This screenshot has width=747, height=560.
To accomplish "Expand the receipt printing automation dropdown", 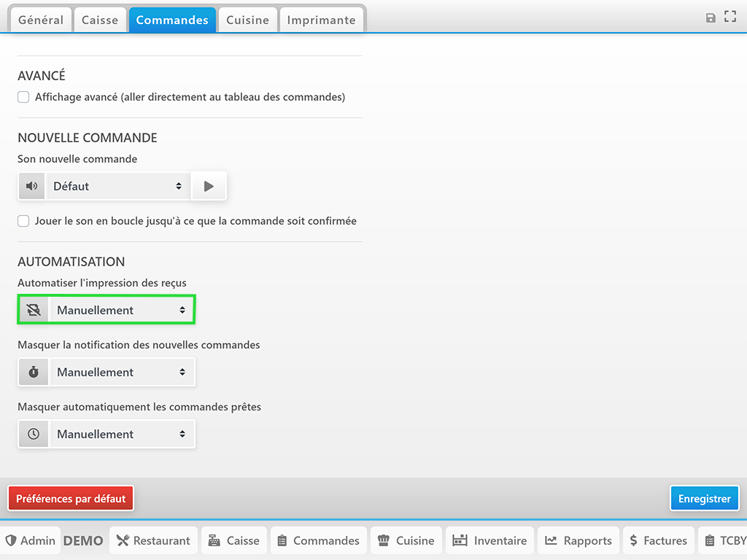I will tap(121, 310).
